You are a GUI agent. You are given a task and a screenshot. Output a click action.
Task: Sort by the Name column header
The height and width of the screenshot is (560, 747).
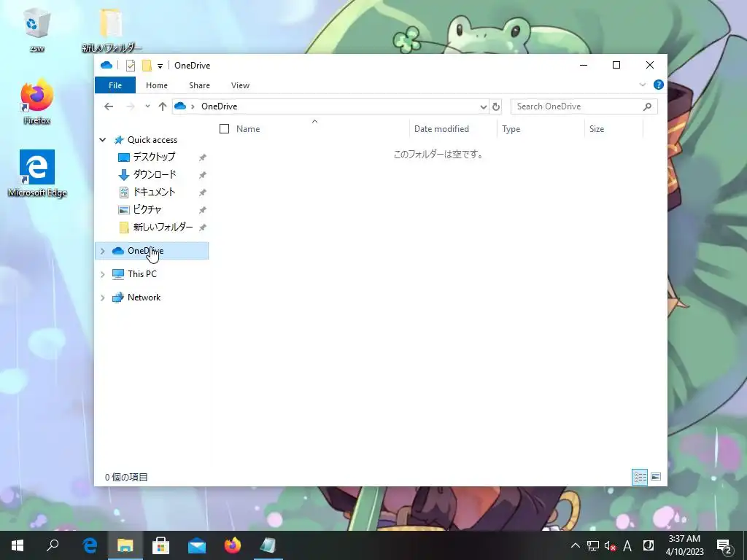(x=248, y=128)
